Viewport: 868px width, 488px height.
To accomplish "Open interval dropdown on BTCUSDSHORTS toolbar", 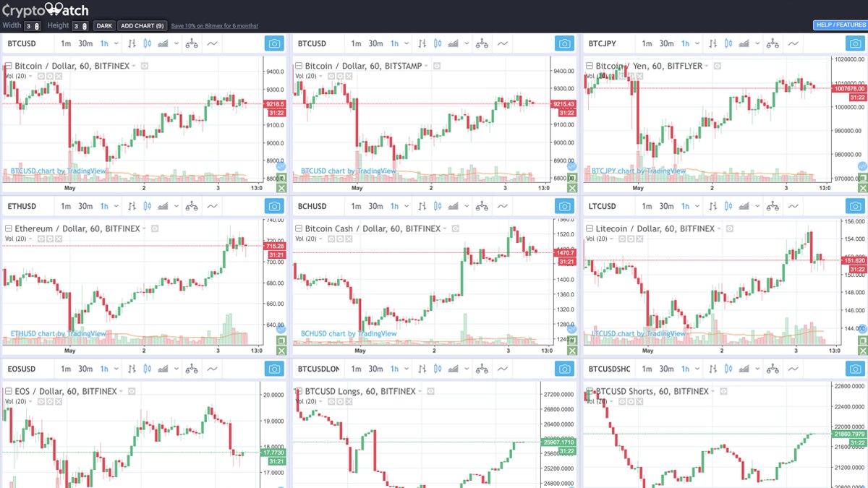I will pos(697,369).
